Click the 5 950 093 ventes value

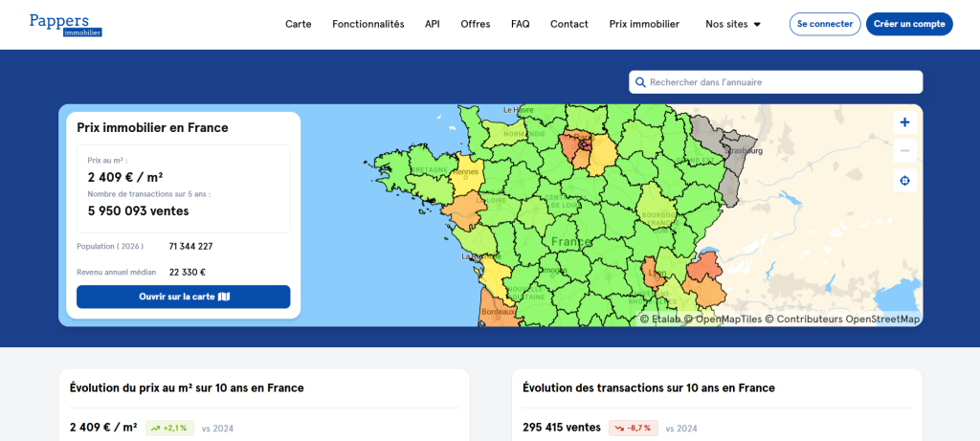138,211
